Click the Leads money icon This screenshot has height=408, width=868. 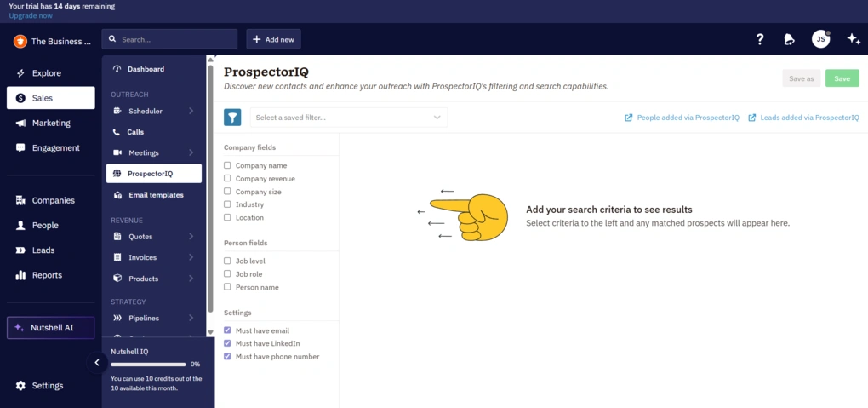click(x=20, y=250)
